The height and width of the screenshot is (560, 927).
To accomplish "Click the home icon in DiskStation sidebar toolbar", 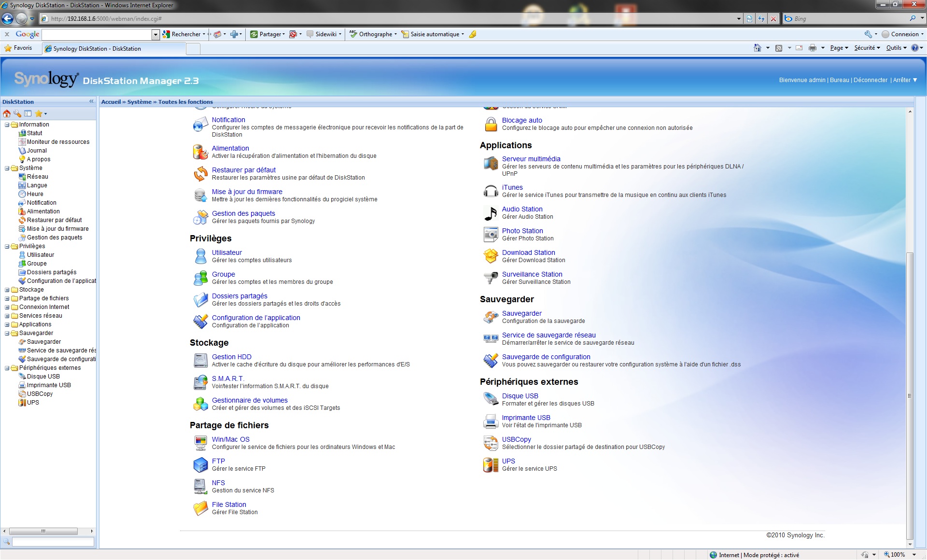I will (x=7, y=113).
